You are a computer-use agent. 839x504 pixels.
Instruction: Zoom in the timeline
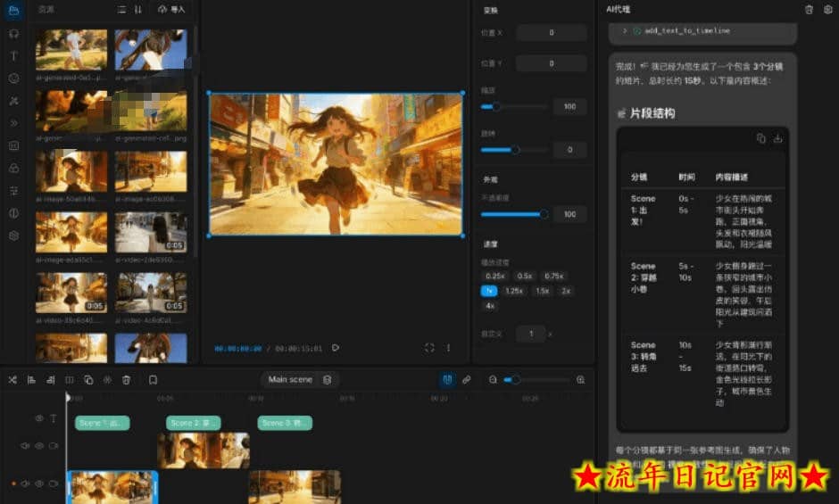(x=580, y=380)
